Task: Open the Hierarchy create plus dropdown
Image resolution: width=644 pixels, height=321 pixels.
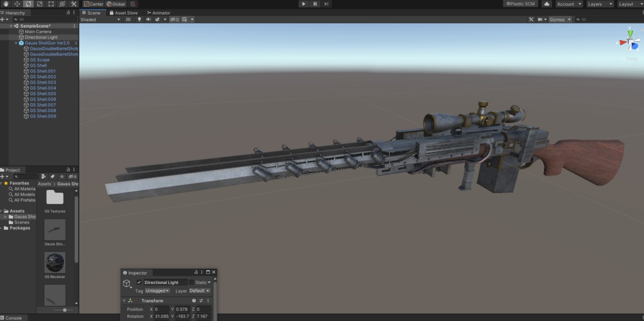Action: pos(4,20)
